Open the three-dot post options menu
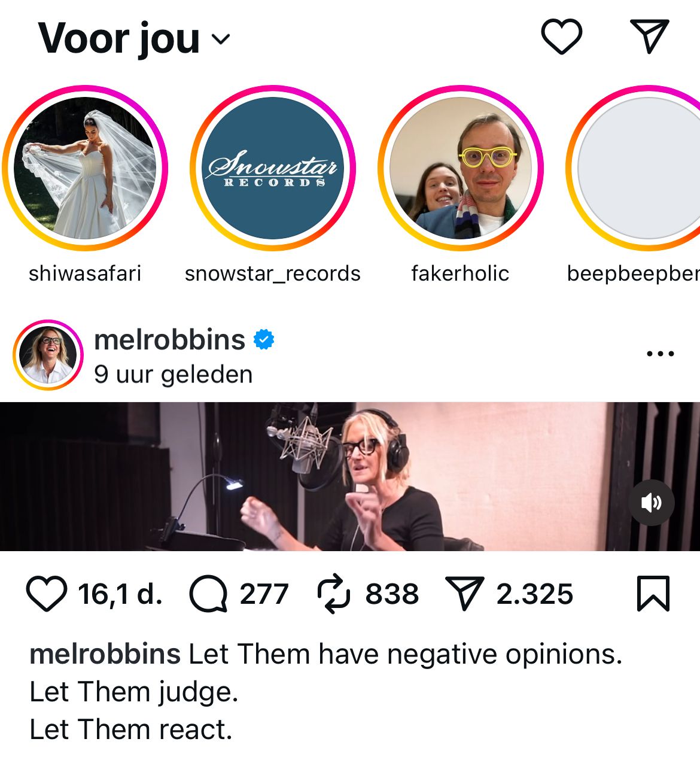Viewport: 700px width, 760px height. click(x=661, y=354)
